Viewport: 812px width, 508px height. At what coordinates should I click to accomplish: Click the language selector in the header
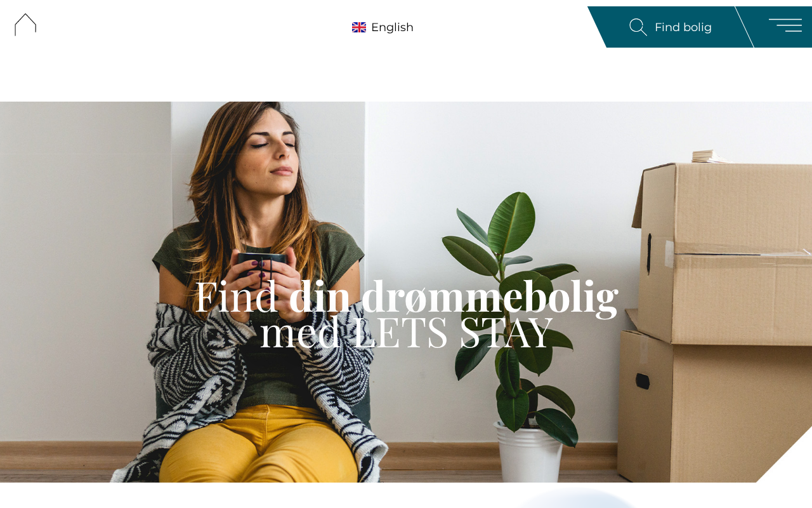point(383,27)
